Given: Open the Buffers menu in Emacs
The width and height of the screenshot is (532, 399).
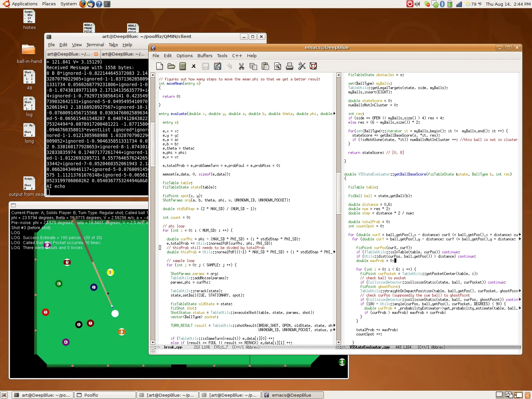Looking at the screenshot, I should point(204,56).
